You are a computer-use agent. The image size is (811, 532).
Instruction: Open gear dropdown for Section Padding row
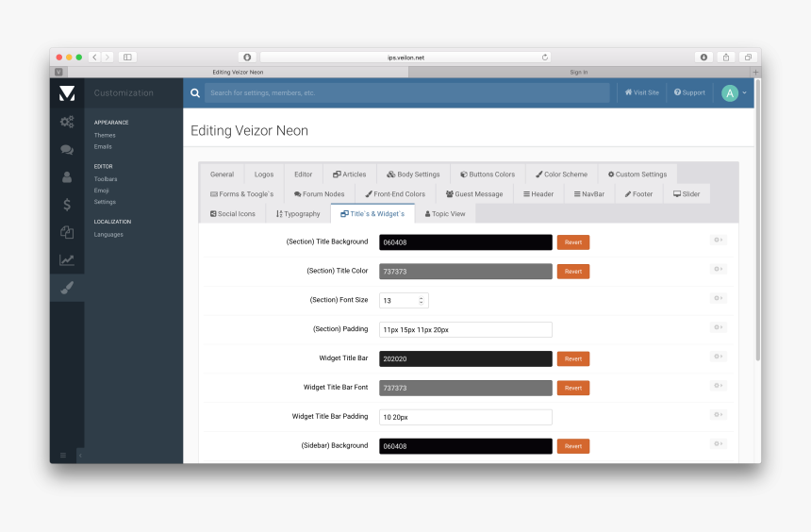[718, 327]
